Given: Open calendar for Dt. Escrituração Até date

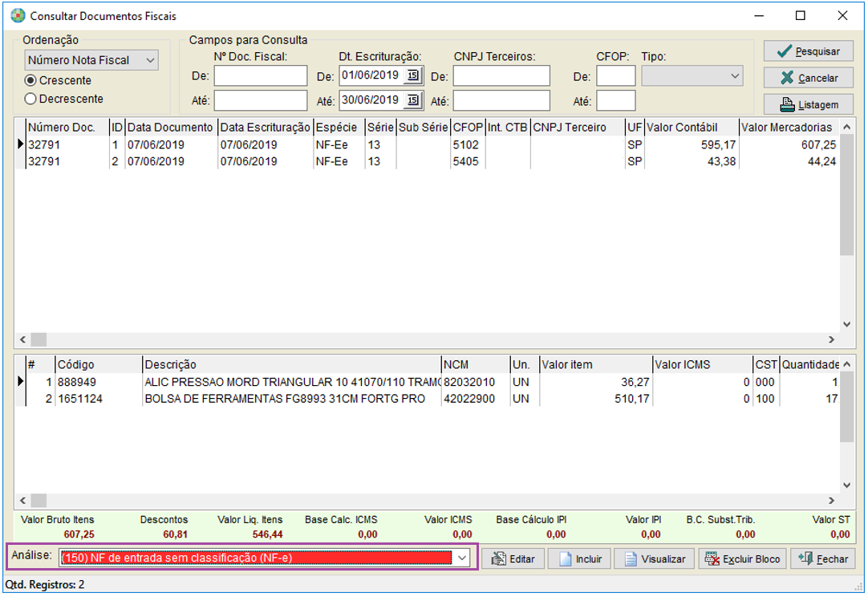Looking at the screenshot, I should 413,100.
